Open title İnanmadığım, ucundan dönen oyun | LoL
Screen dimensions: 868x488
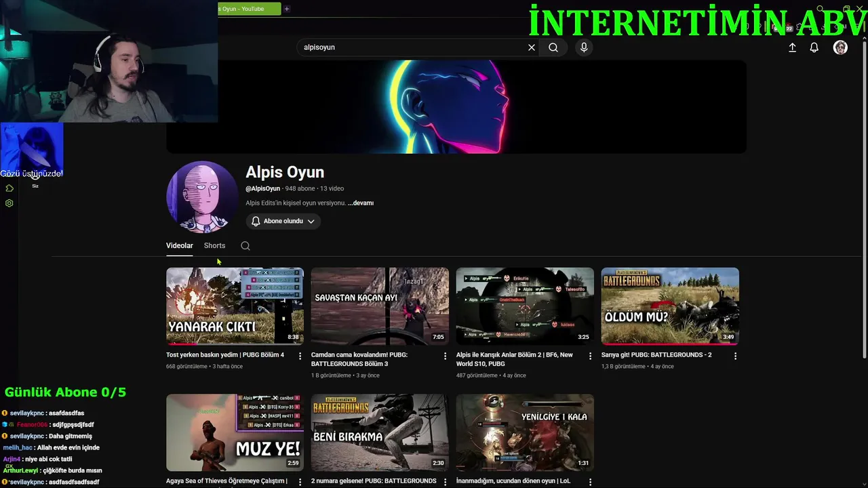(513, 481)
